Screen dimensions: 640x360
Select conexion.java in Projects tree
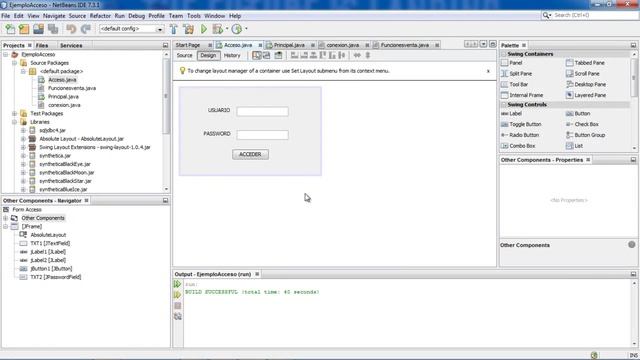tap(64, 105)
